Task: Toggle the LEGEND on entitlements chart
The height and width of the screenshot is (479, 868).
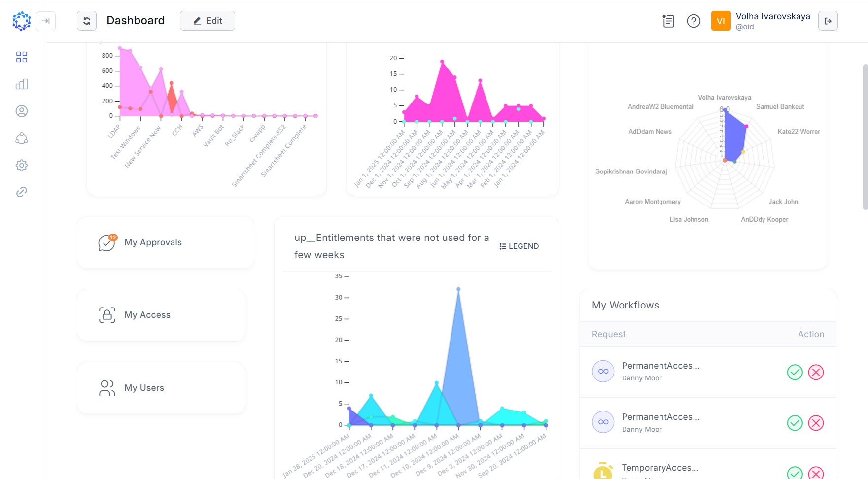Action: point(519,246)
